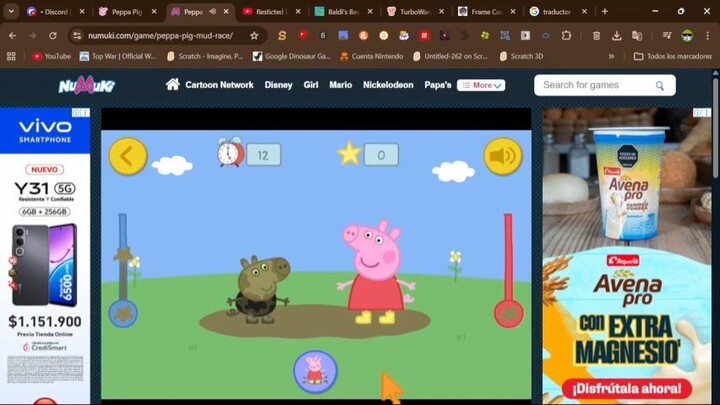Open Mario games category
Screen dimensions: 720x405
340,85
